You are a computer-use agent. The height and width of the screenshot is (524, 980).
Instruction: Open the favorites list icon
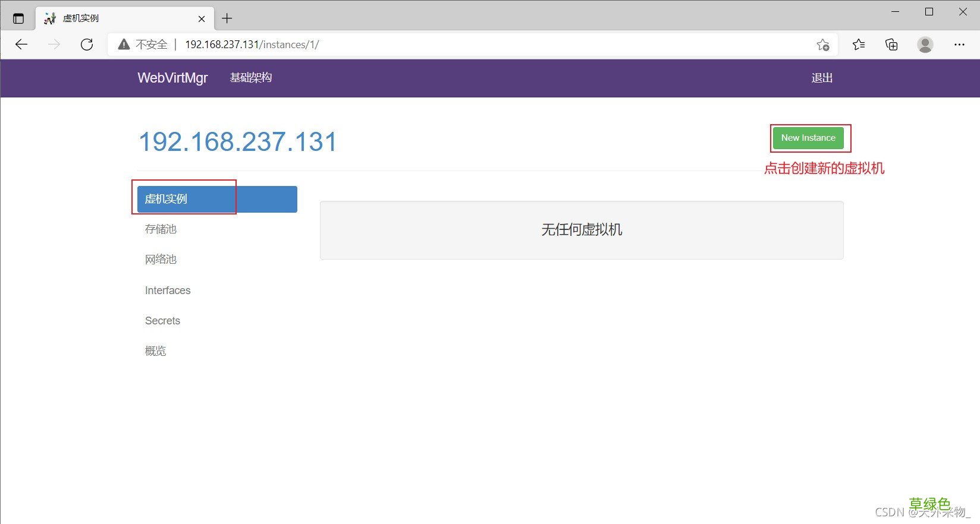pyautogui.click(x=859, y=45)
